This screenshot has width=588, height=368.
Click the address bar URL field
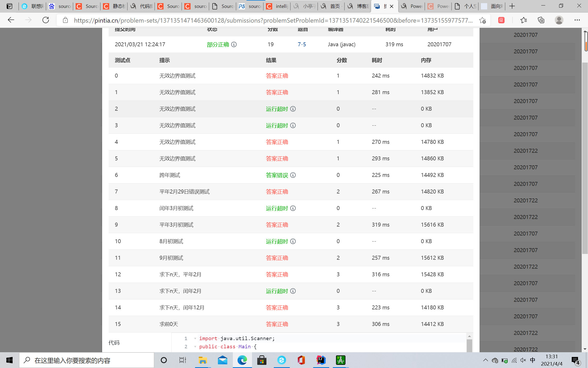(273, 20)
